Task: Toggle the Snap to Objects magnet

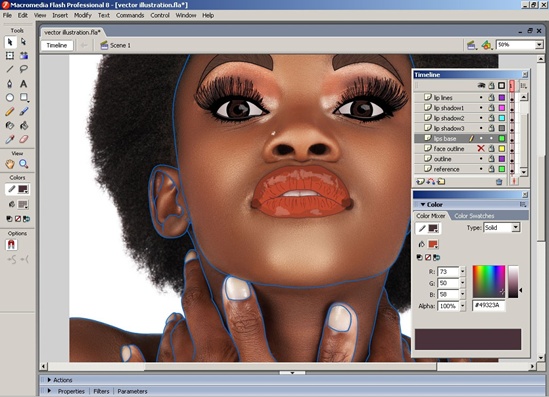Action: point(11,244)
